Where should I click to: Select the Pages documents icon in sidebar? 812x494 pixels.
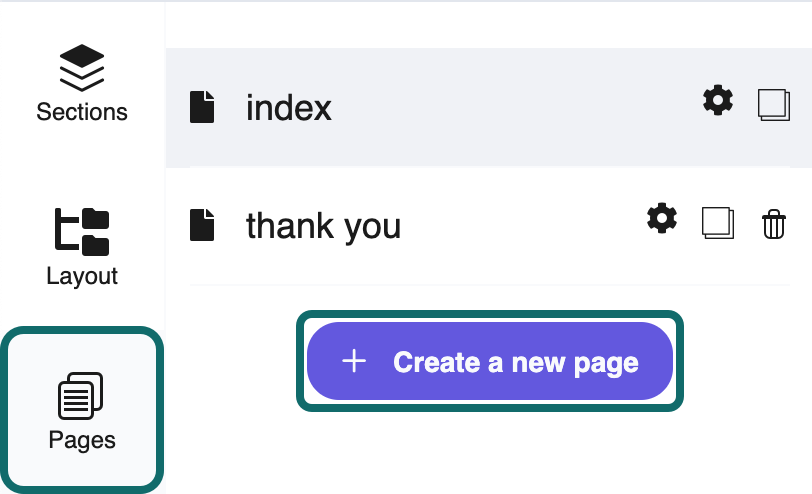tap(80, 396)
